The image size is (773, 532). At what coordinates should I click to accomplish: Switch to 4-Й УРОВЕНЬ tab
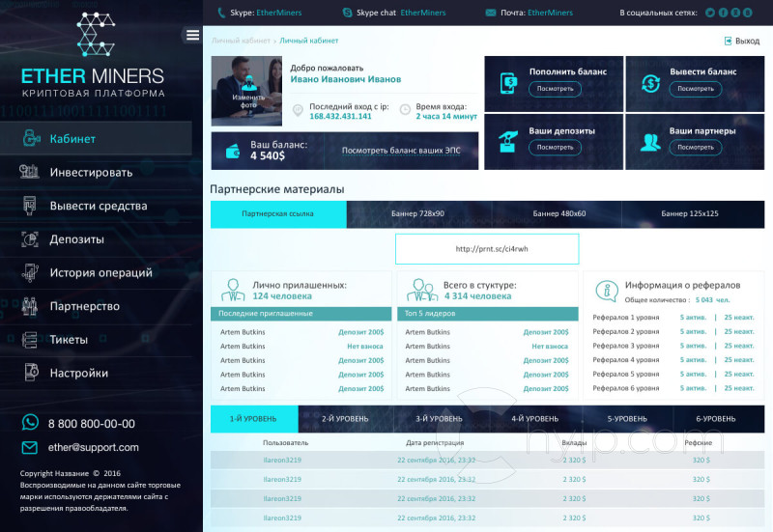click(x=535, y=419)
